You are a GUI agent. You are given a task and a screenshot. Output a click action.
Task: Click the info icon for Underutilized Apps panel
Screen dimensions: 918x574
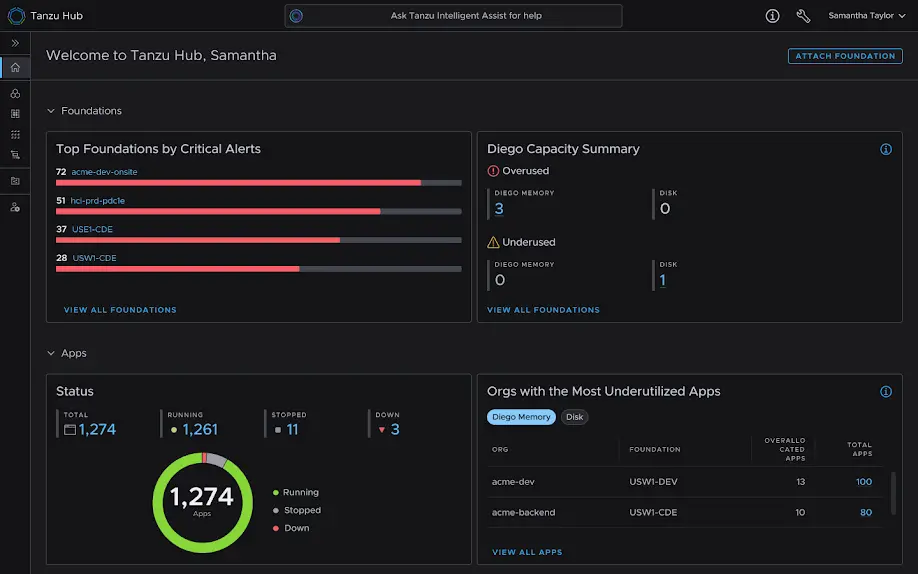point(885,392)
